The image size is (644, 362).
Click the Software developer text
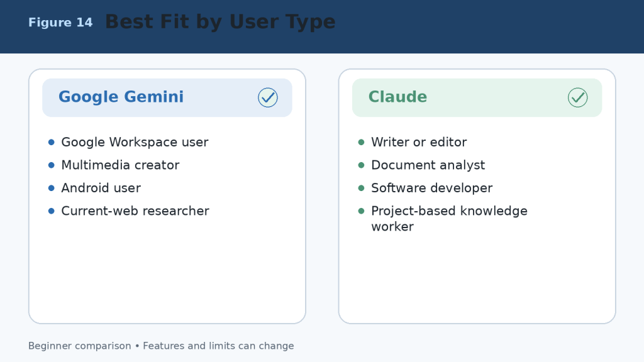point(431,188)
